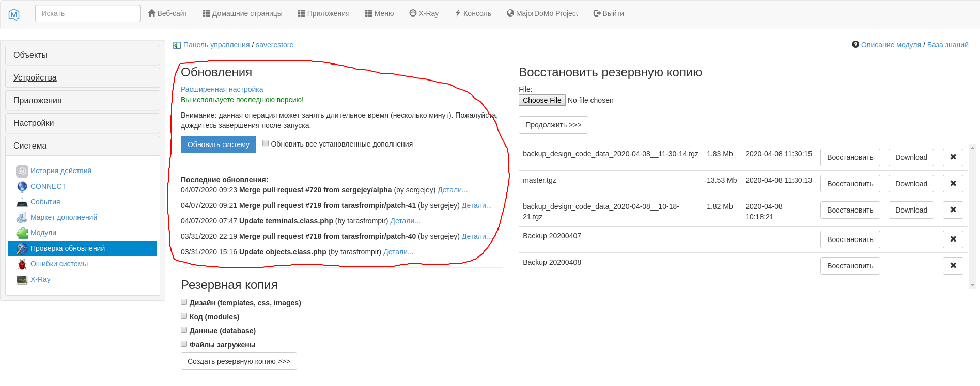This screenshot has width=980, height=386.
Task: Focus the Искать search field
Action: 88,13
